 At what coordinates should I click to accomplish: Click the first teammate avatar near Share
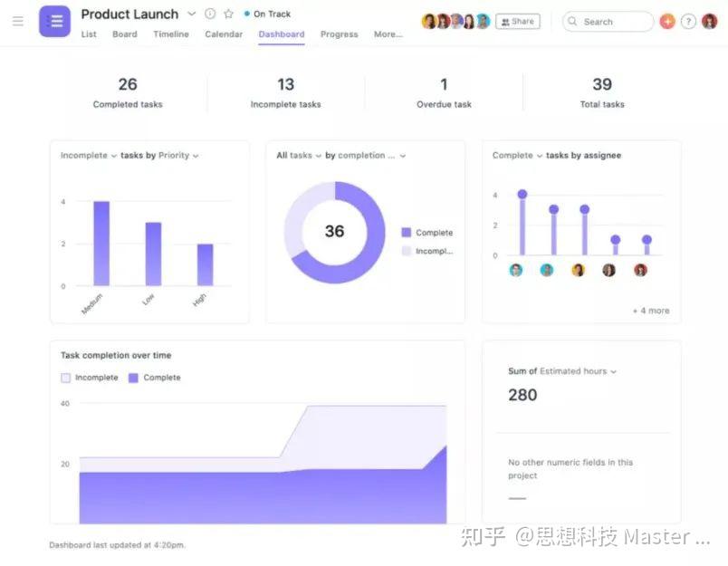click(429, 21)
